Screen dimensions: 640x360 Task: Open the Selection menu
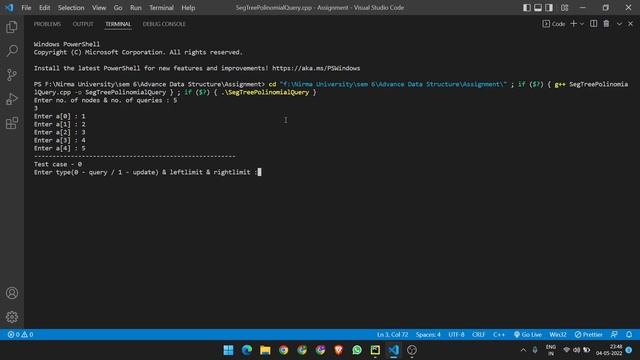pos(71,8)
